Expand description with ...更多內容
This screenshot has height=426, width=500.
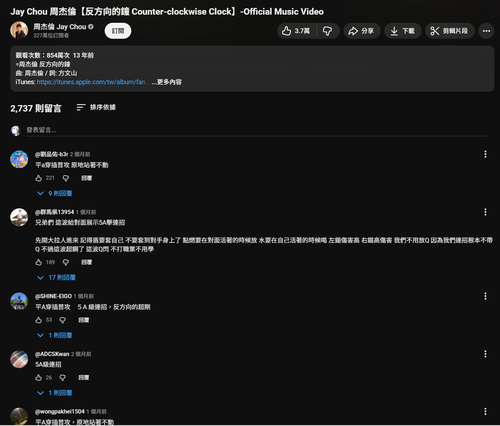167,82
